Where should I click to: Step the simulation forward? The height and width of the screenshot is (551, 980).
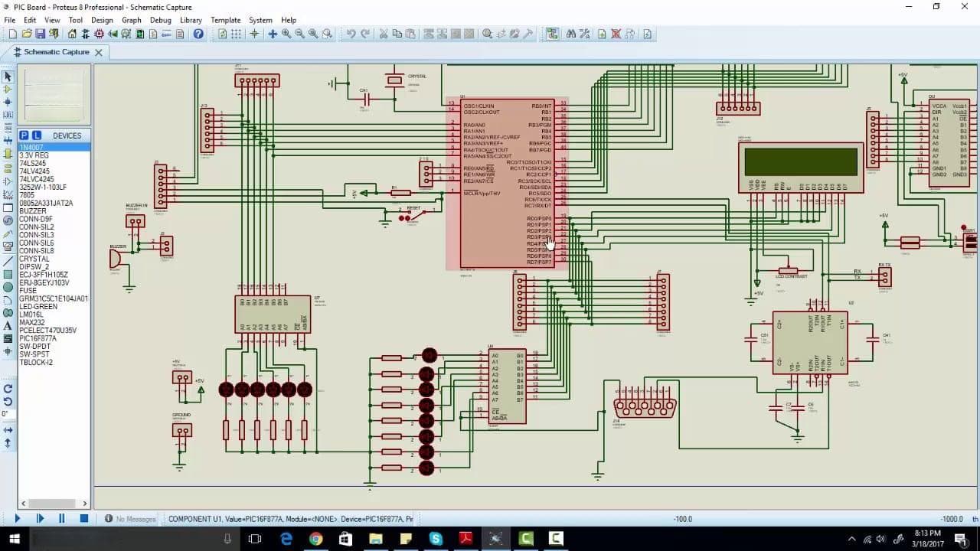(x=40, y=518)
